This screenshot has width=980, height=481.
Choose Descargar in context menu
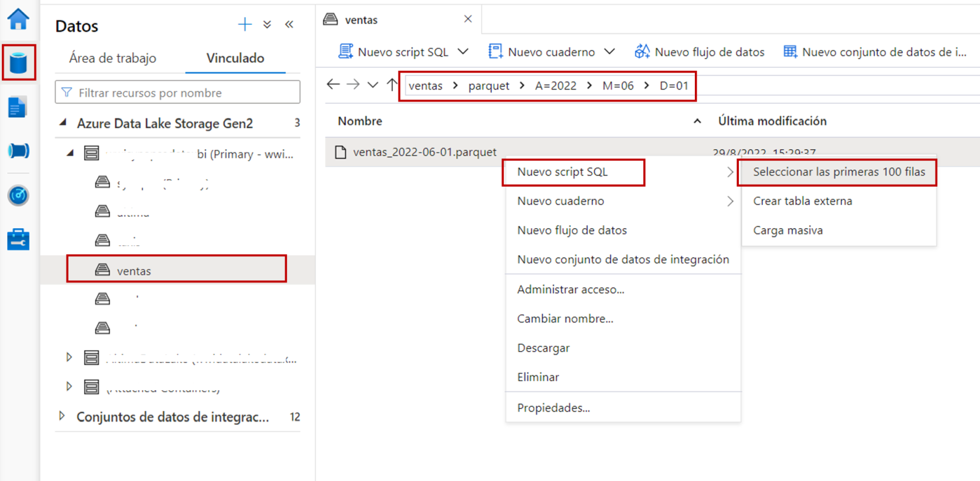tap(623, 348)
